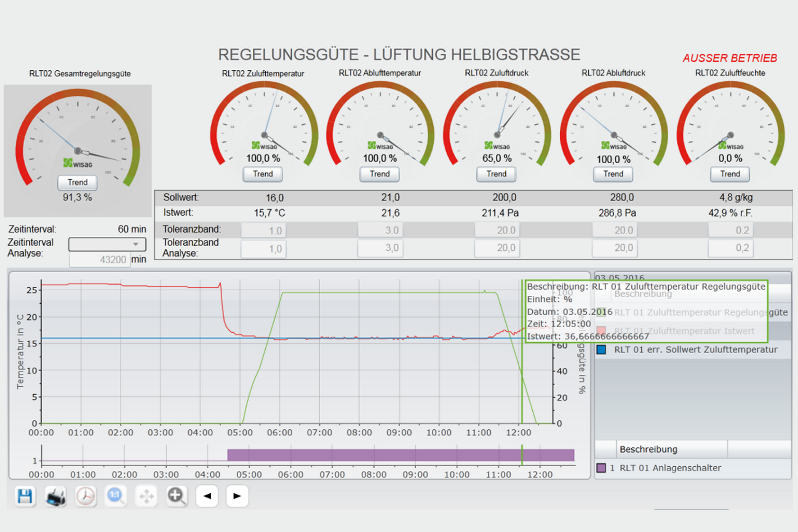Screen dimensions: 798x532
Task: Click Toleranzband Analyse field showing 3,0
Action: [x=380, y=248]
